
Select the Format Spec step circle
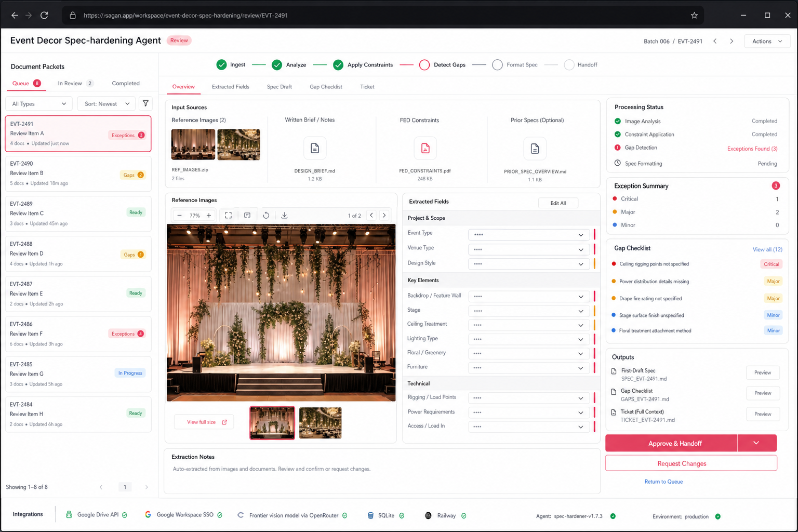pos(497,65)
